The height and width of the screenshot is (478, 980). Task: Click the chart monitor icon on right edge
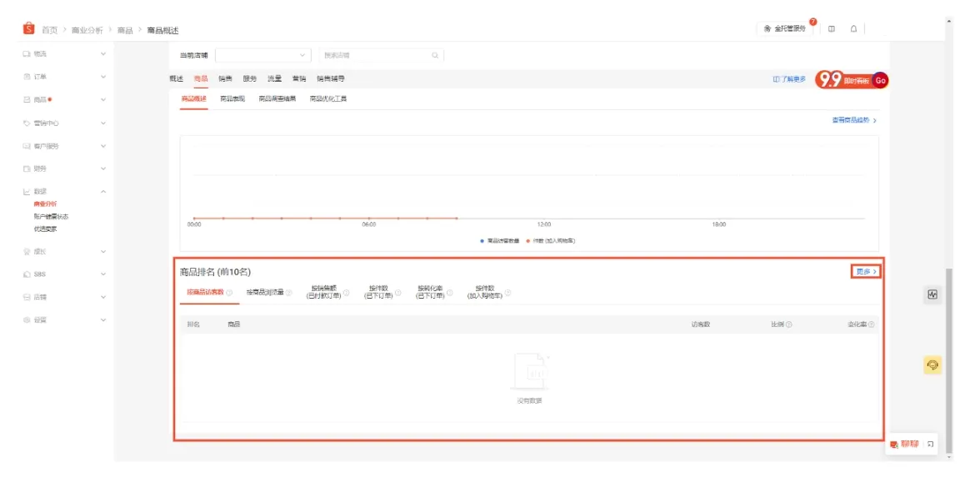coord(932,294)
